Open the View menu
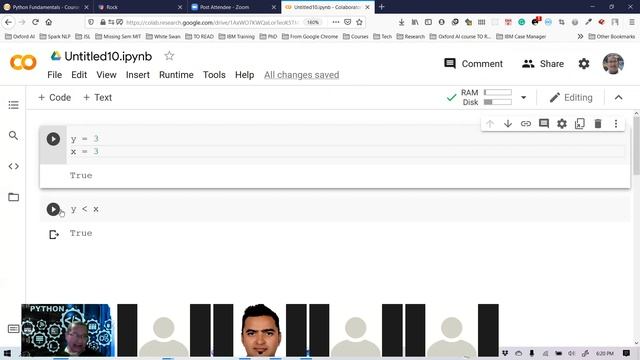 pyautogui.click(x=106, y=75)
